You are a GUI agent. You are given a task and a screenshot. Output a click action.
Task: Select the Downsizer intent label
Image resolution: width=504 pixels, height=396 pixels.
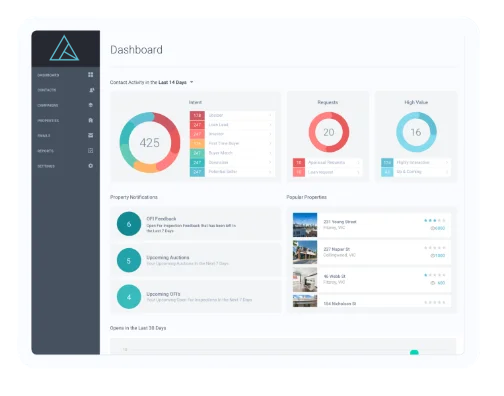pos(218,162)
